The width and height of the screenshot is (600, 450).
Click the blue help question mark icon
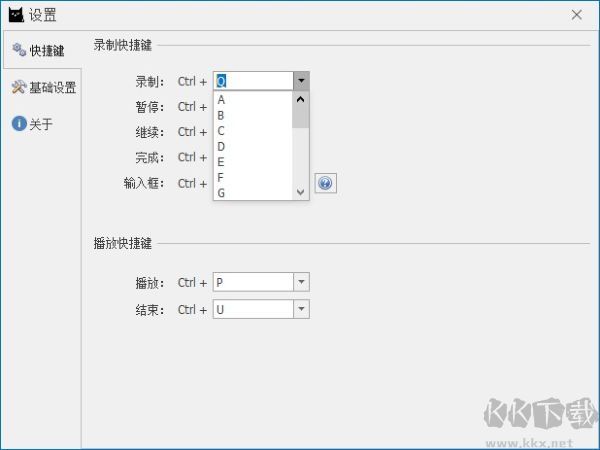(x=326, y=183)
